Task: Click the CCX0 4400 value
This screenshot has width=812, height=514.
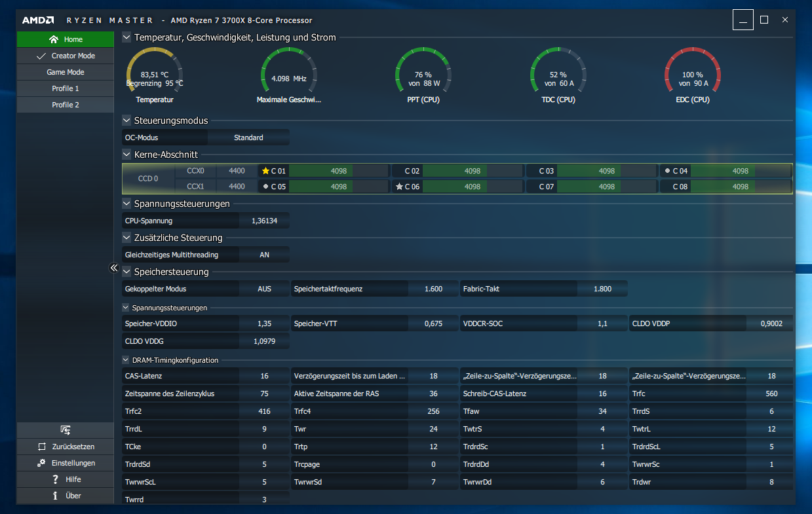Action: tap(237, 171)
